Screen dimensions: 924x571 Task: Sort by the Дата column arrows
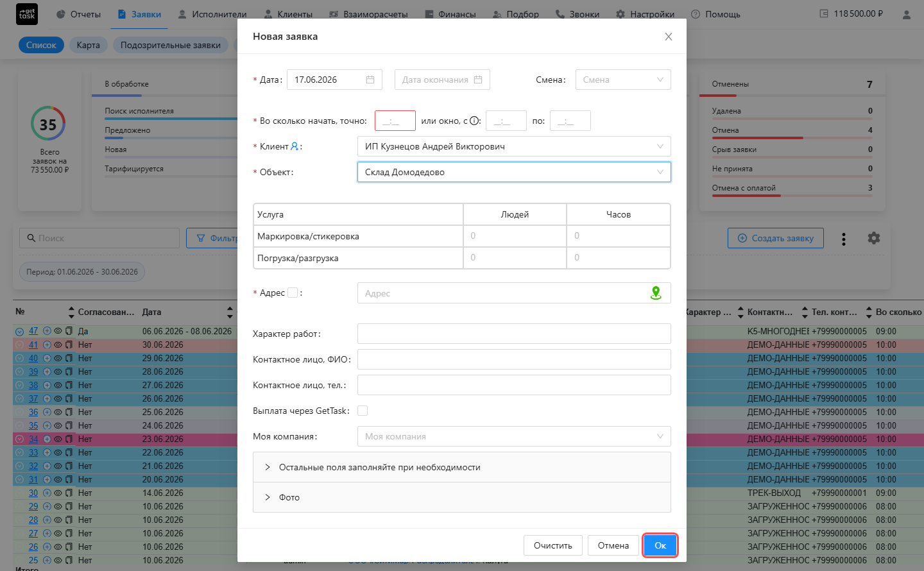pos(230,312)
